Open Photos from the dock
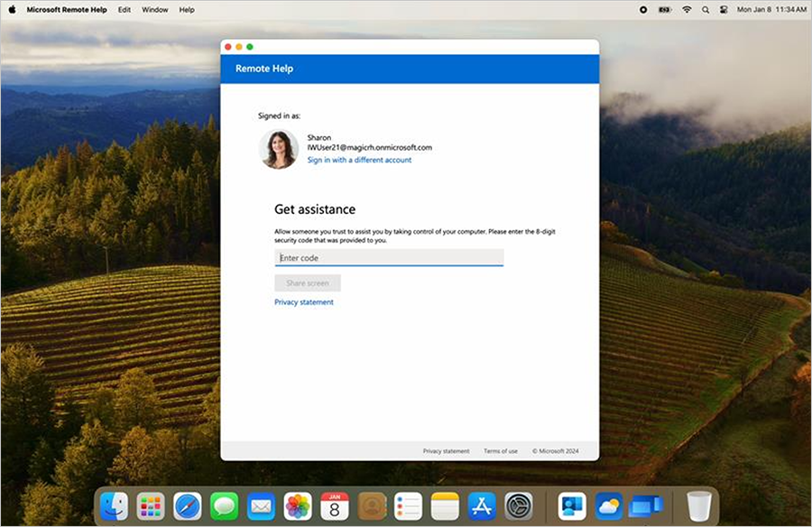This screenshot has width=812, height=527. [298, 505]
